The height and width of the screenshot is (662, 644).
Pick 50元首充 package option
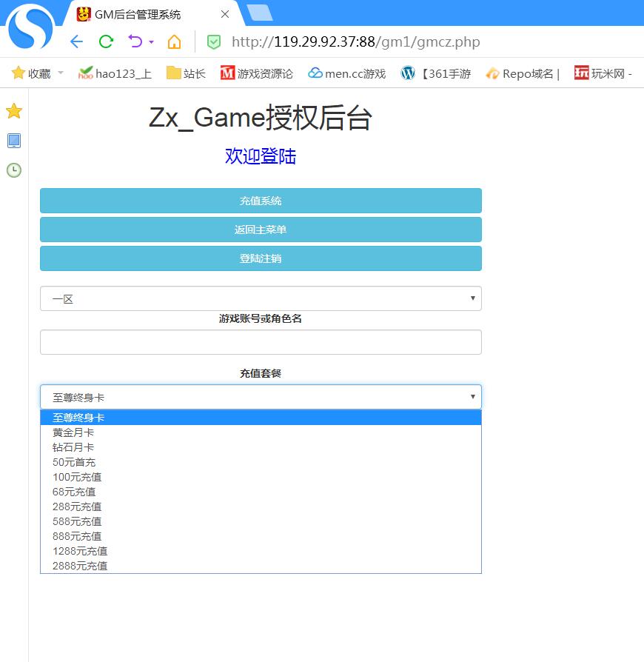pos(74,462)
